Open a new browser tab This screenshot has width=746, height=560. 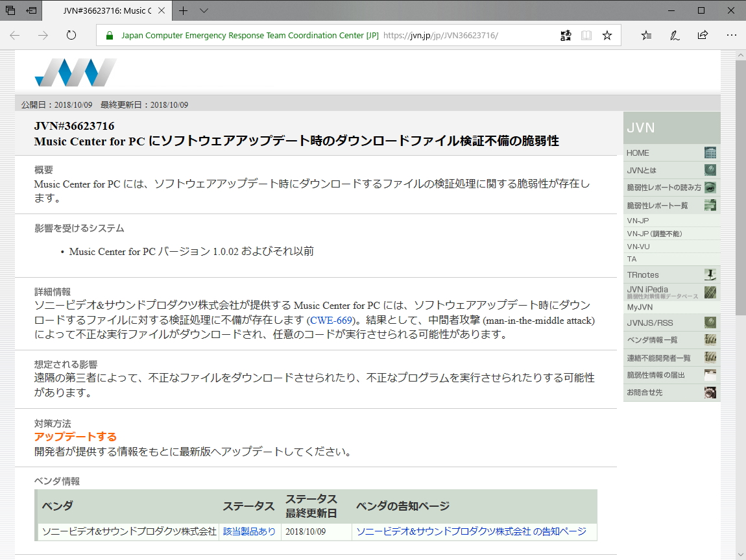183,11
